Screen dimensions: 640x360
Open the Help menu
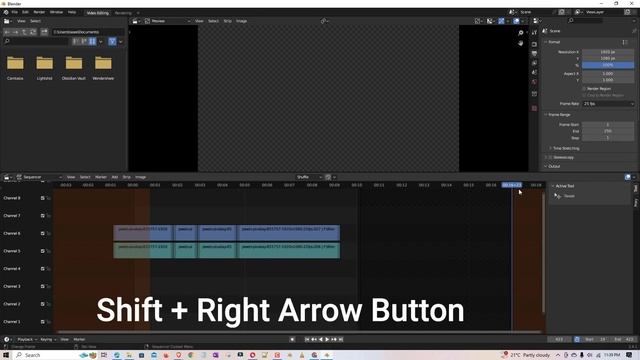click(72, 12)
